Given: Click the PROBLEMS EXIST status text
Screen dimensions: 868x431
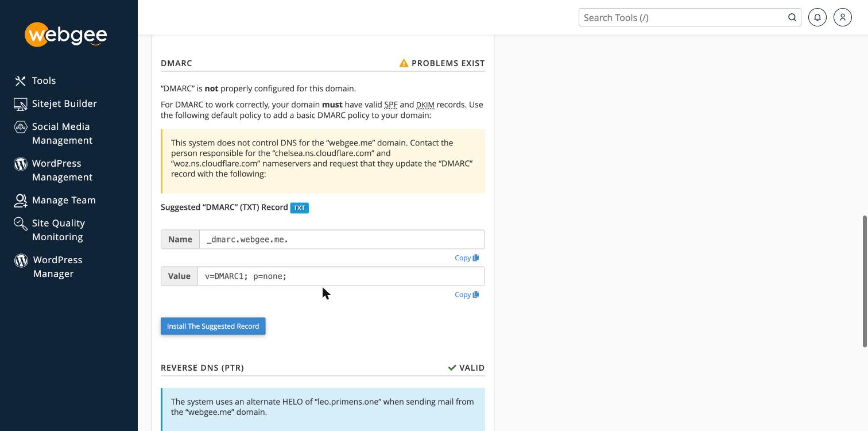Looking at the screenshot, I should (x=448, y=63).
